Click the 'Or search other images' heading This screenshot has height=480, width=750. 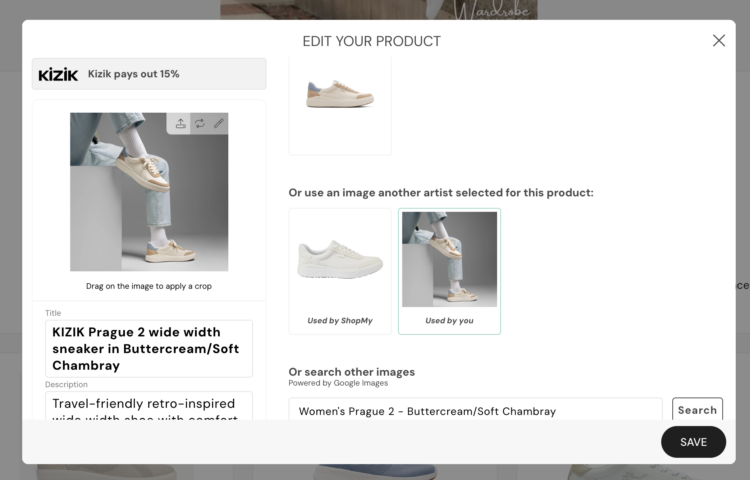point(352,371)
